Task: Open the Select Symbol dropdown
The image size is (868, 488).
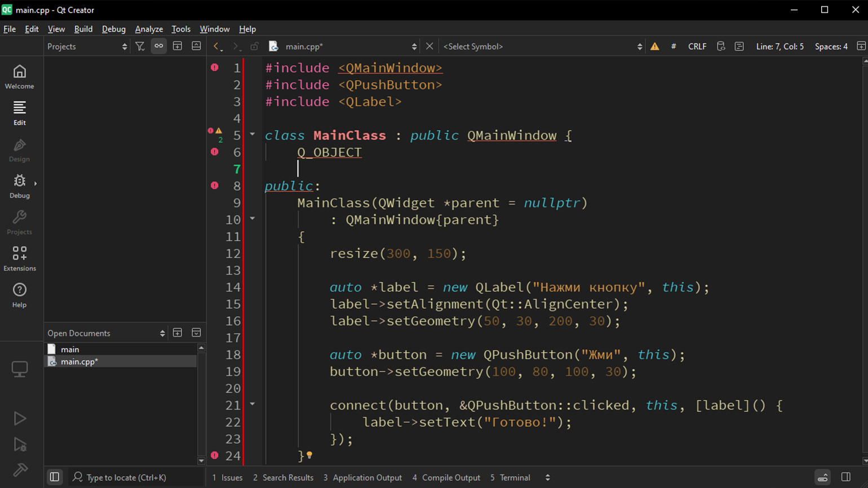Action: [x=542, y=47]
